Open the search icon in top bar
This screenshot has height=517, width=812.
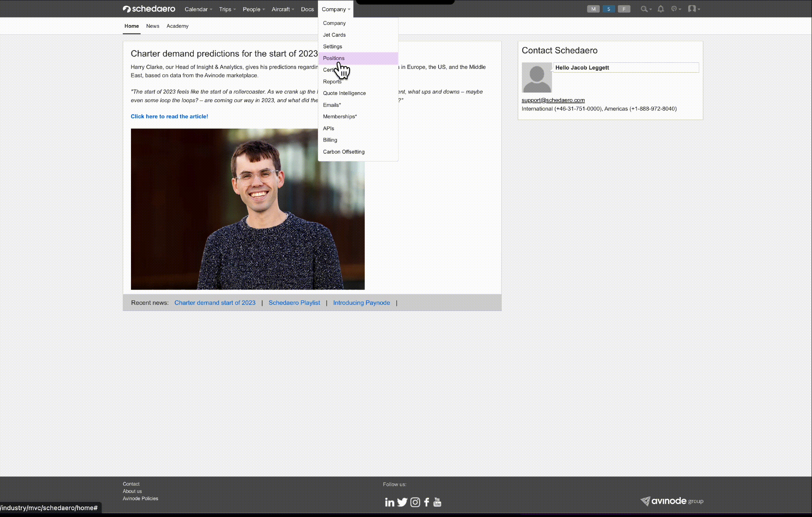point(646,9)
